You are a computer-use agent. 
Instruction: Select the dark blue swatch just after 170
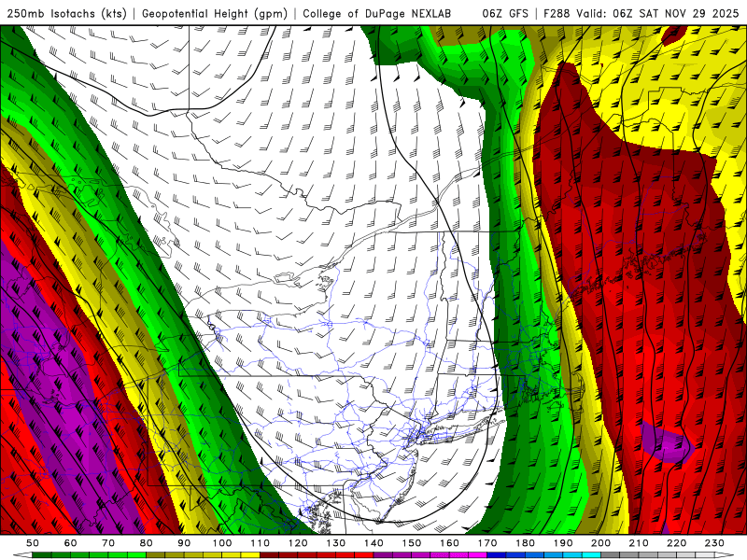(497, 554)
